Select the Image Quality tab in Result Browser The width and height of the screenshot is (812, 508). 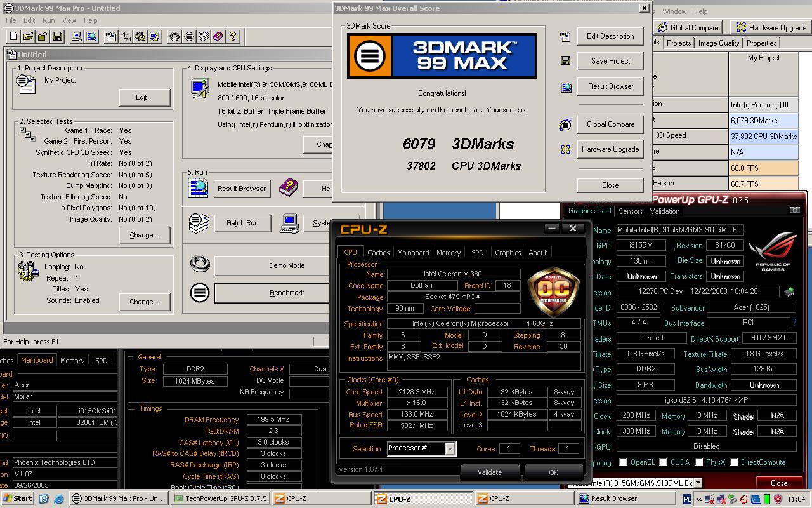[x=719, y=43]
